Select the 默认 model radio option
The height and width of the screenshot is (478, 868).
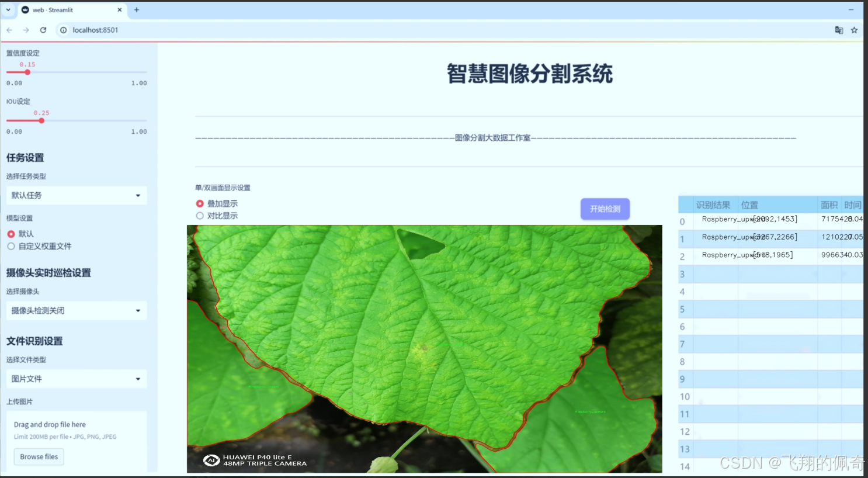coord(20,234)
